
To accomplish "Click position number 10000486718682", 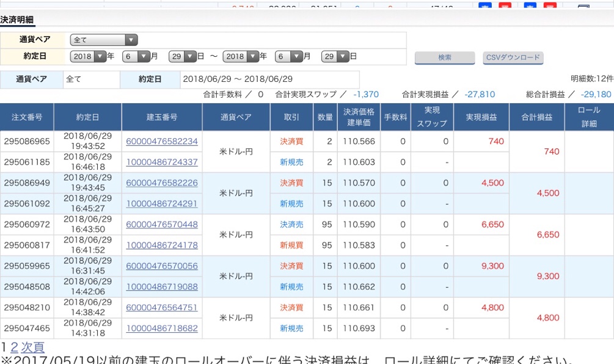I will pos(162,328).
